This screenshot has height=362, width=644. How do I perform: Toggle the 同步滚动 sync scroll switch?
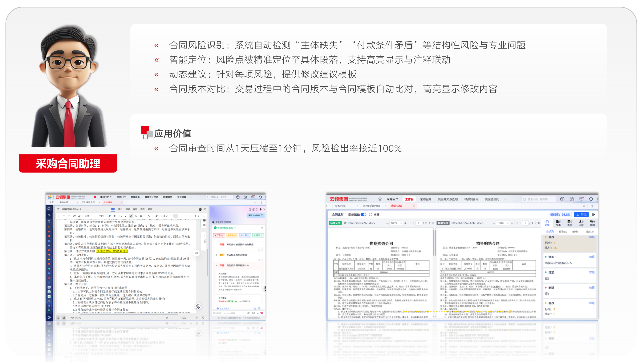(364, 215)
